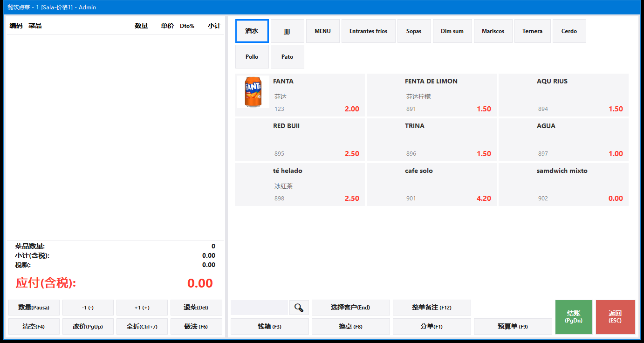
Task: Increase quantity with +1 button
Action: [x=142, y=308]
